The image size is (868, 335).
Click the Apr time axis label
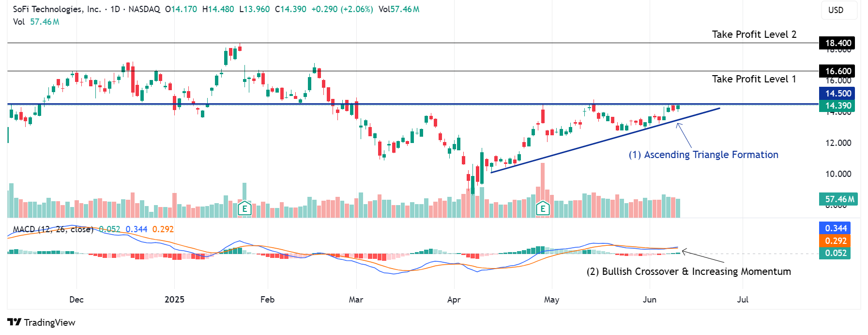click(x=454, y=300)
